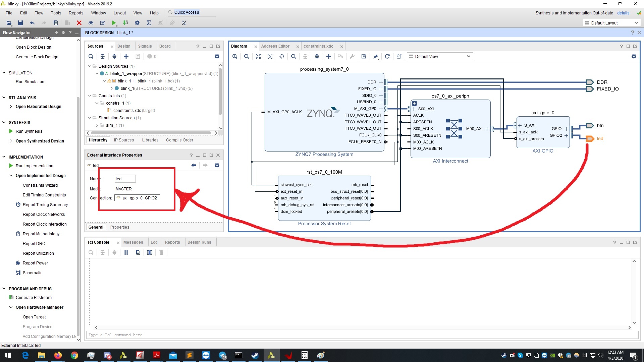The image size is (644, 362).
Task: Open the Design Runs tab
Action: [x=199, y=242]
